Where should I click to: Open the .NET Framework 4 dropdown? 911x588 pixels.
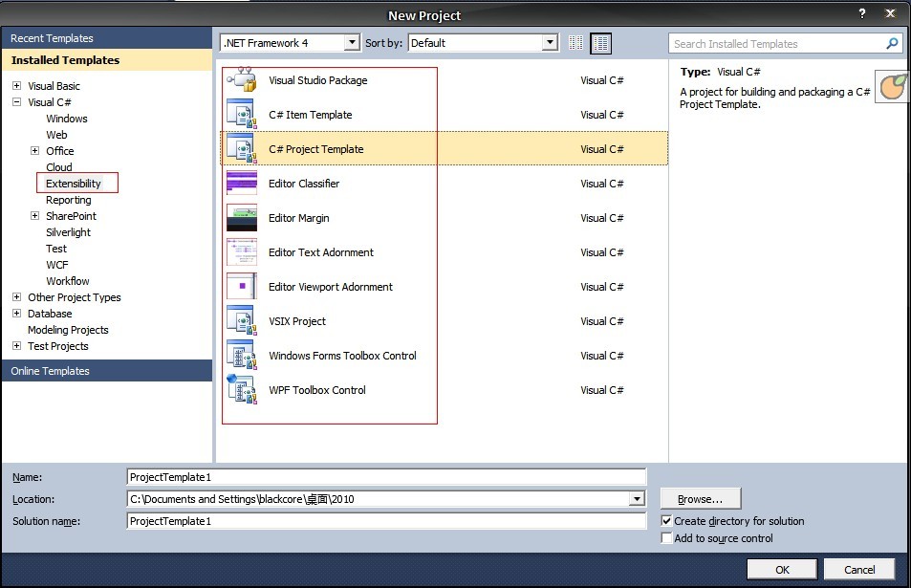352,43
